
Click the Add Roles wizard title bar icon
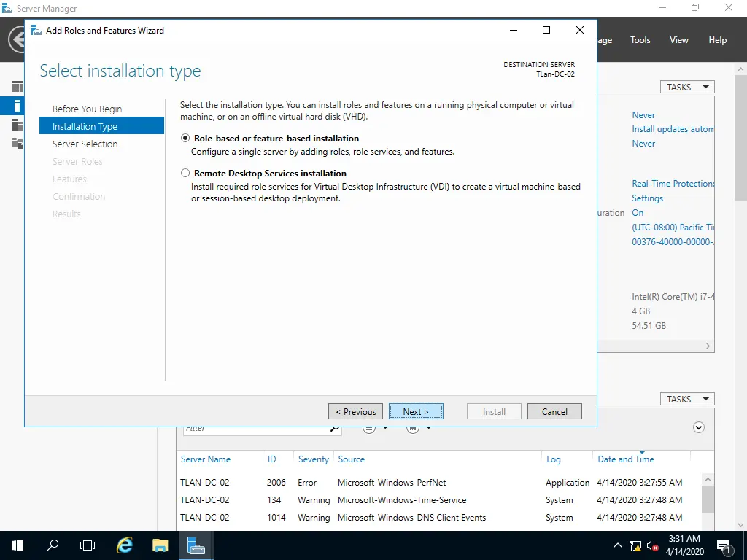click(x=36, y=31)
